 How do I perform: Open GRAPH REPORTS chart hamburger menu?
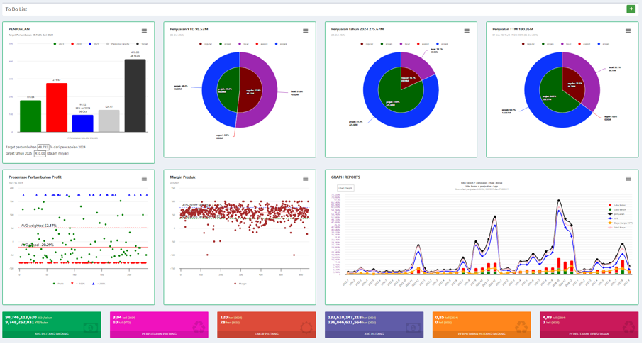[628, 179]
